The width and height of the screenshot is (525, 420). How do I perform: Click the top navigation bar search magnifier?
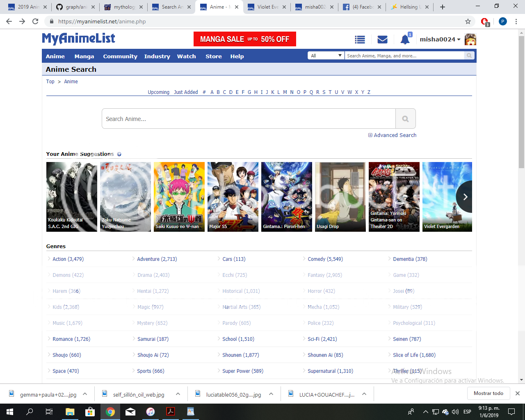469,56
